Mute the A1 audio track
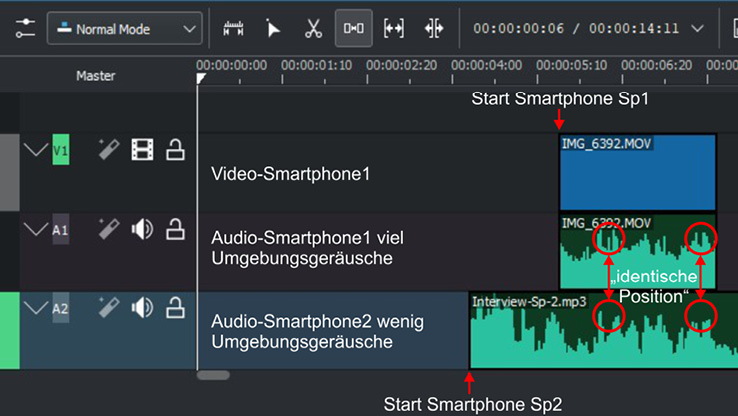This screenshot has width=738, height=416. pyautogui.click(x=142, y=229)
